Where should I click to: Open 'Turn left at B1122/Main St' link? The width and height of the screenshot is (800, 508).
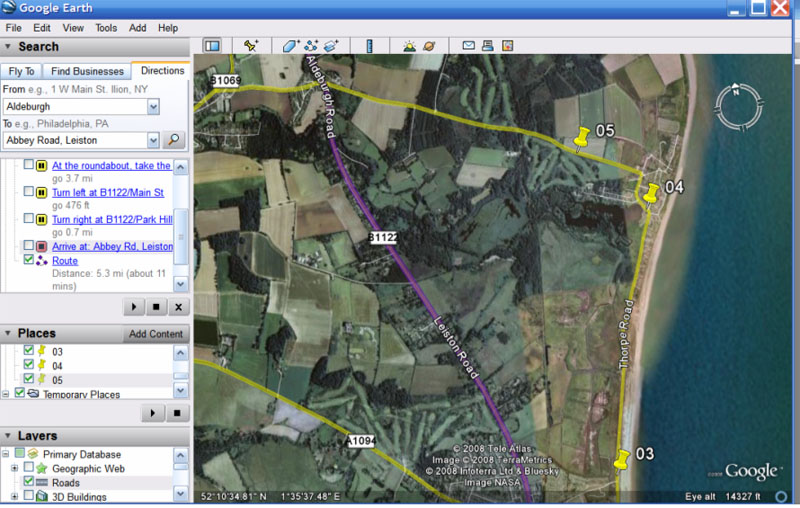click(108, 193)
